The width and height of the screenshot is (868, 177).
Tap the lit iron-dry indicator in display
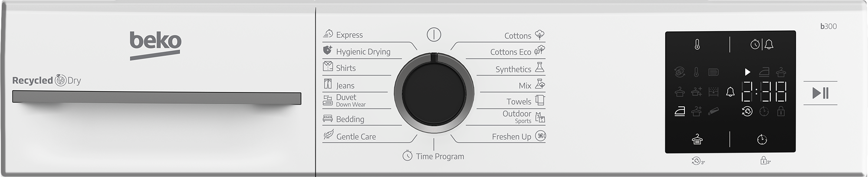coord(680,111)
